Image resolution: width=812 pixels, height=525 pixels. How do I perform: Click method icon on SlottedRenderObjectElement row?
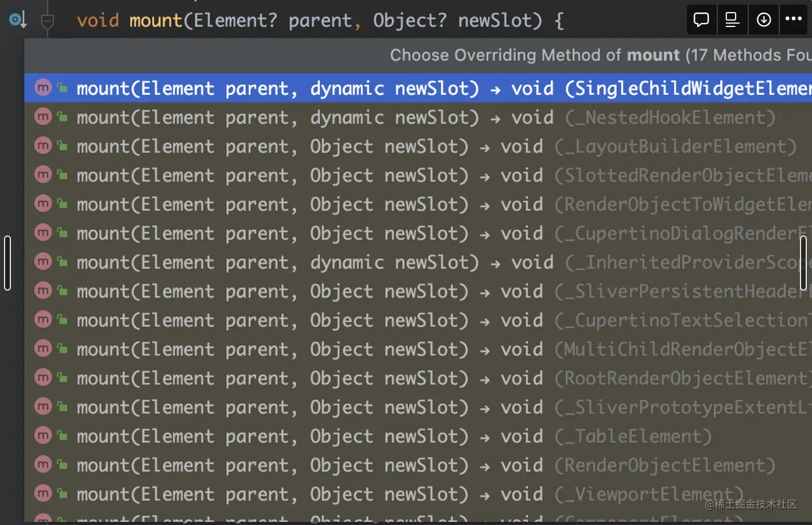(43, 174)
